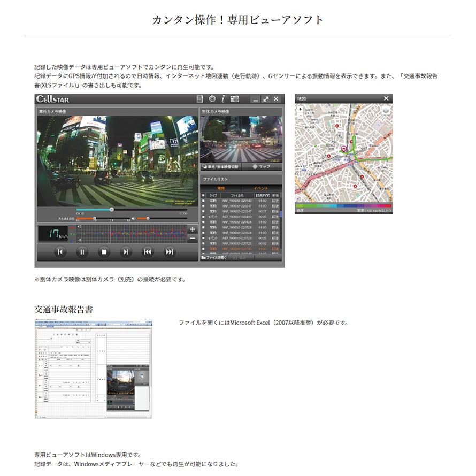Screen dimensions: 476x476
Task: Sort by the ファイル名 column header
Action: click(x=237, y=196)
